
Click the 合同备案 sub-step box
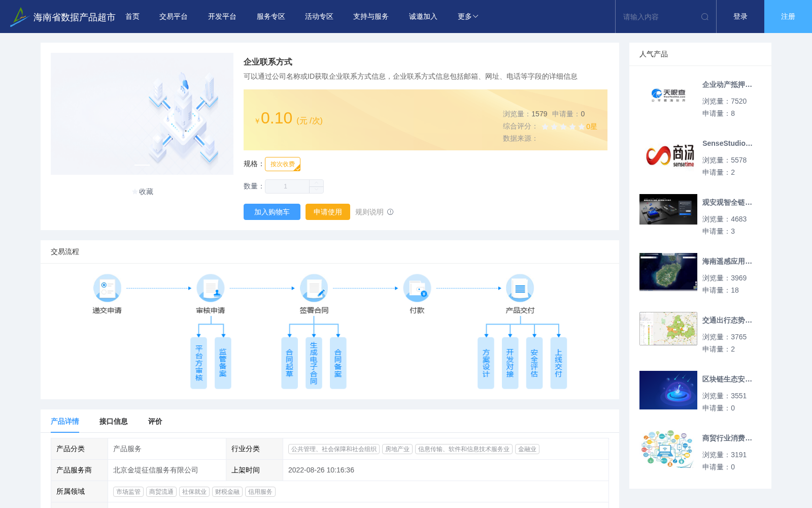338,363
